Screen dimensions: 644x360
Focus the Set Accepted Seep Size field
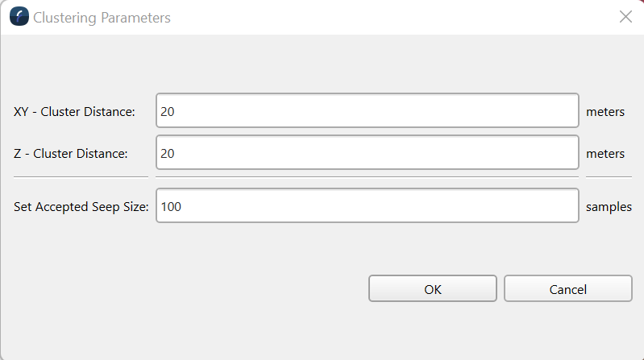368,206
